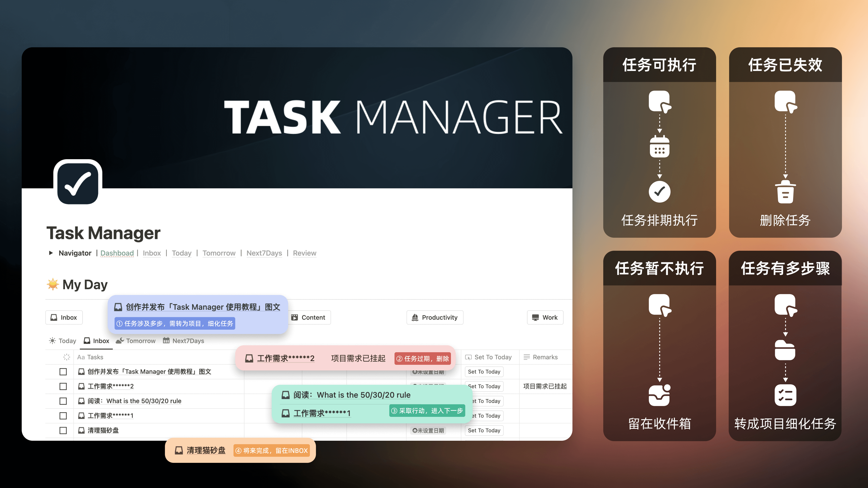Expand the Navigator section triangle
The height and width of the screenshot is (488, 868).
pos(51,253)
